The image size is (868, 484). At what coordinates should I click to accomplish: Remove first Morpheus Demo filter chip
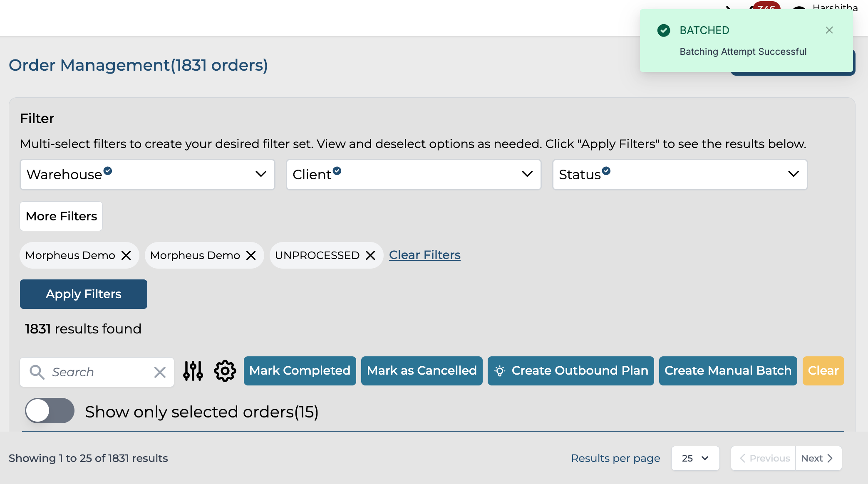pyautogui.click(x=126, y=255)
